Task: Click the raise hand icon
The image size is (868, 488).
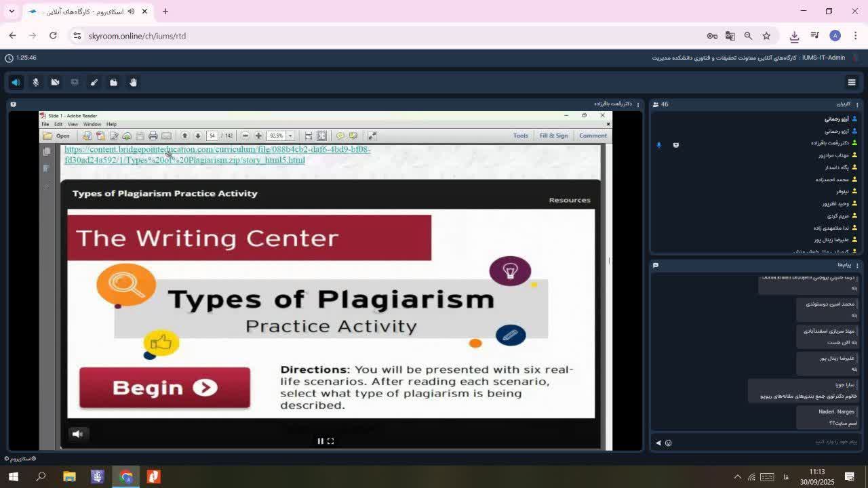Action: click(x=133, y=82)
